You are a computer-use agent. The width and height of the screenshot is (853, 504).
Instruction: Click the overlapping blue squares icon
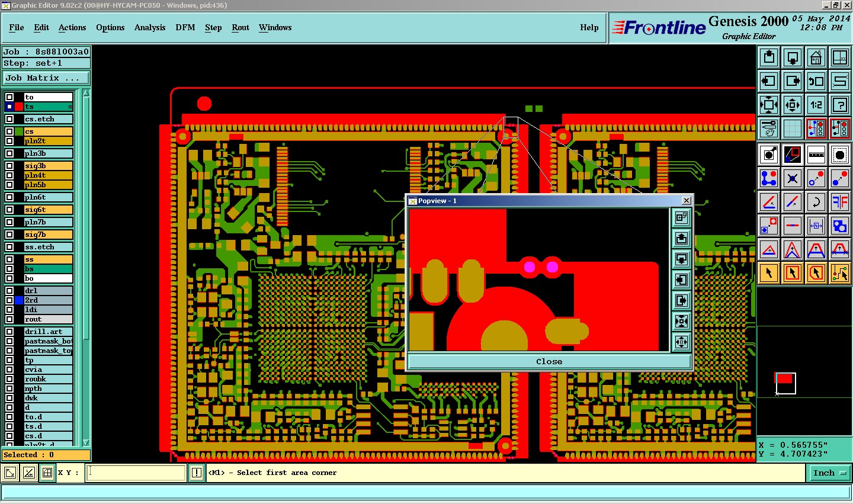point(840,226)
